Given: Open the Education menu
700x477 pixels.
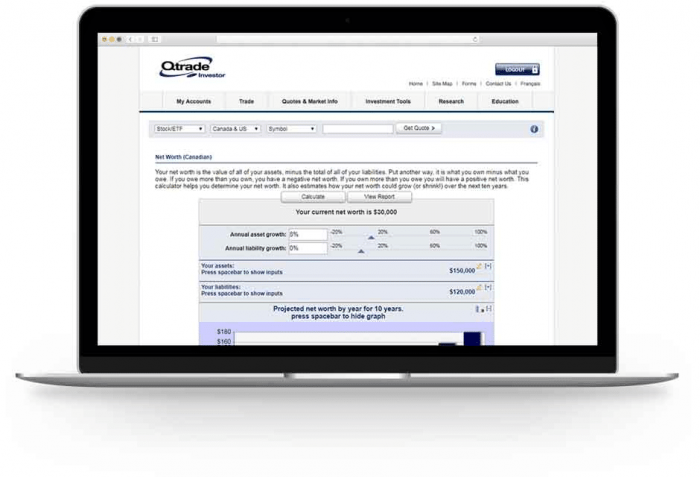Looking at the screenshot, I should pyautogui.click(x=505, y=101).
